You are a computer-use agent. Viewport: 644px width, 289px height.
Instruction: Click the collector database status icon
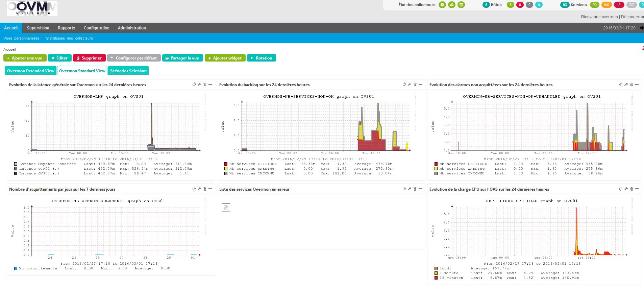461,5
